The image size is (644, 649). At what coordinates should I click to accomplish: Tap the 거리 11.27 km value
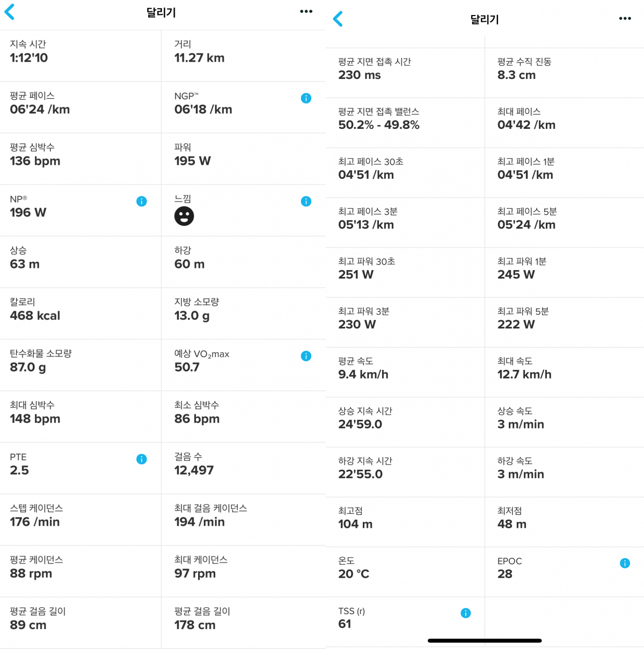[199, 58]
